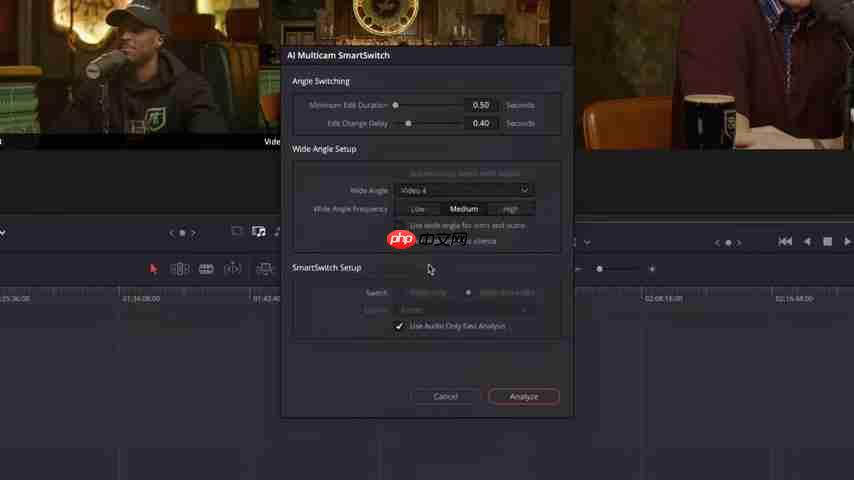Click the Minimum Edit Duration label
Viewport: 854px width, 480px height.
348,105
